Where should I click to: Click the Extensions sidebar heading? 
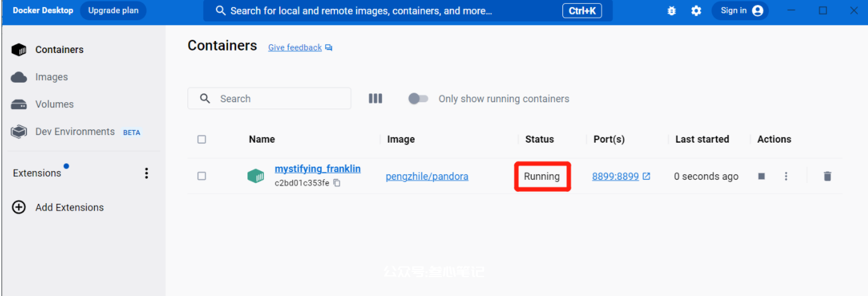37,173
